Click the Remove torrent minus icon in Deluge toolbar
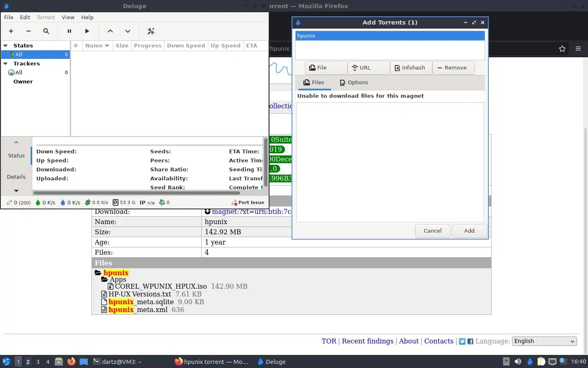 [28, 31]
